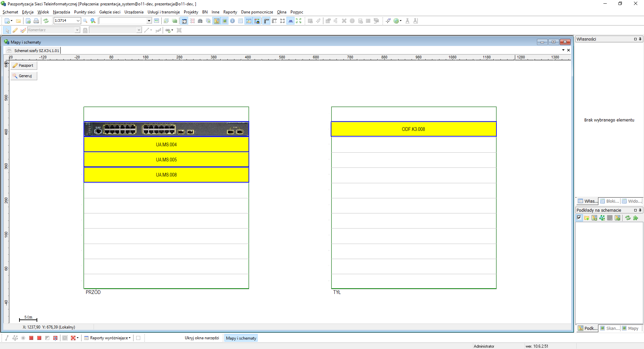Select the UA.MS.005 rack unit
Image resolution: width=644 pixels, height=349 pixels.
click(166, 160)
